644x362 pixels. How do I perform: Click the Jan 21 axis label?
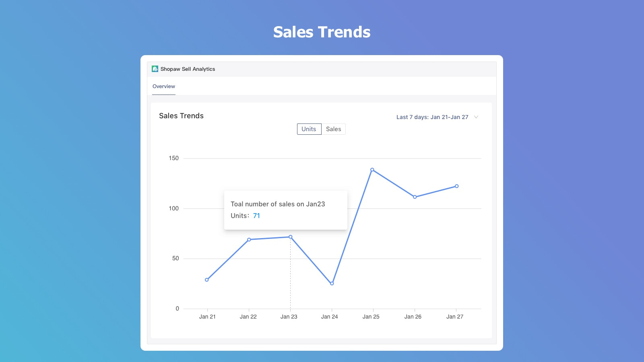click(207, 317)
